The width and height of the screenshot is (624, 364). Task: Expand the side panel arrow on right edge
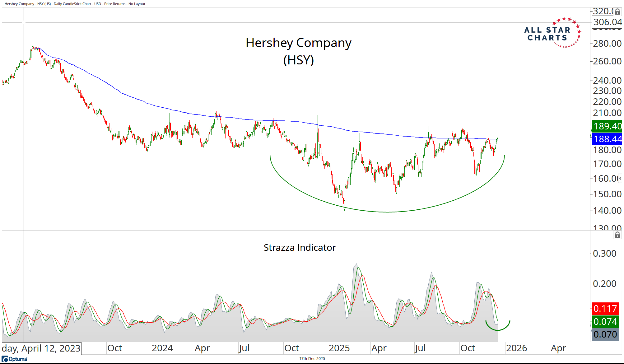click(x=620, y=178)
